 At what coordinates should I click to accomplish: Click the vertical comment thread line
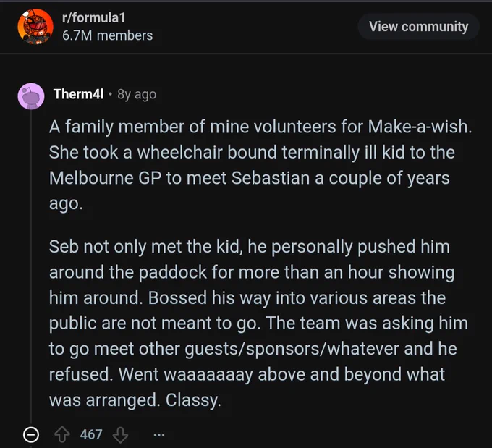(30, 267)
